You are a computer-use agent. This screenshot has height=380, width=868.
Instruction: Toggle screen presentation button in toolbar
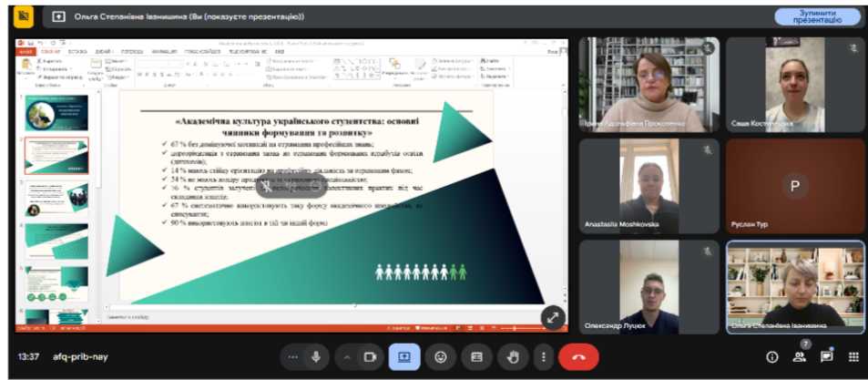pyautogui.click(x=404, y=356)
